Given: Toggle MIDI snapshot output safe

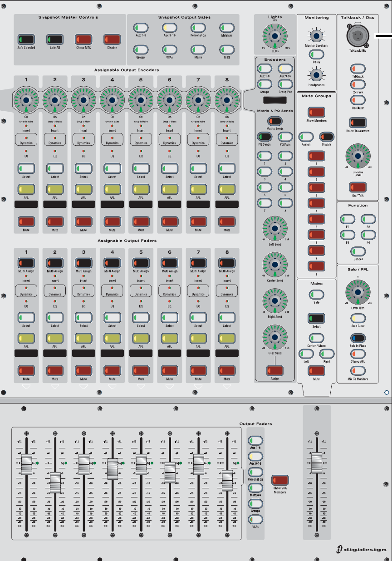Looking at the screenshot, I should tap(227, 49).
